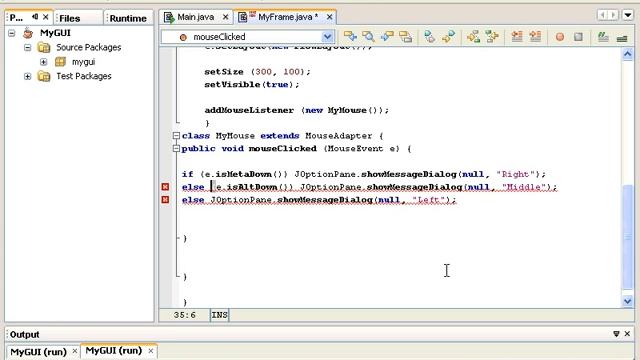640x360 pixels.
Task: Click the Main.java file icon in tab
Action: (x=169, y=17)
